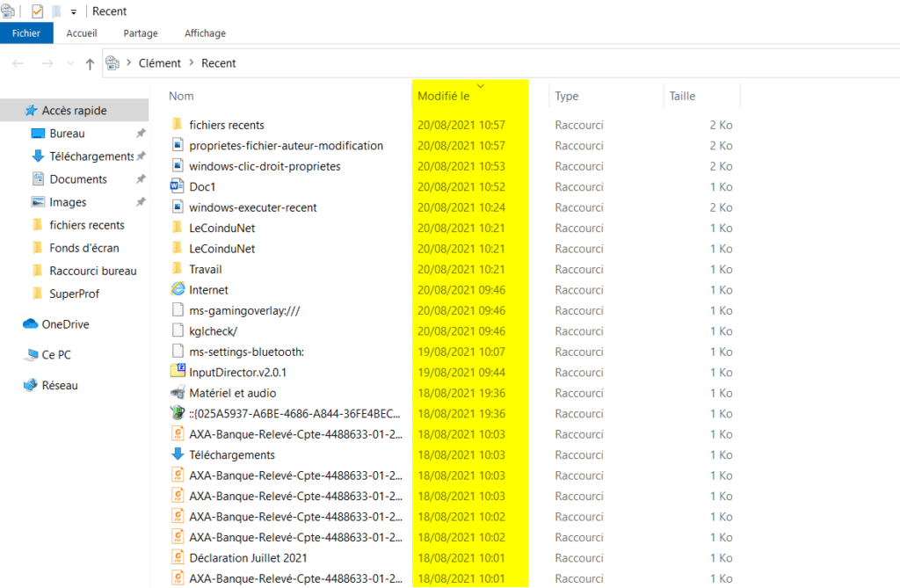Viewport: 900px width, 588px height.
Task: Expand the chevron before Clément in address bar
Action: tap(128, 63)
